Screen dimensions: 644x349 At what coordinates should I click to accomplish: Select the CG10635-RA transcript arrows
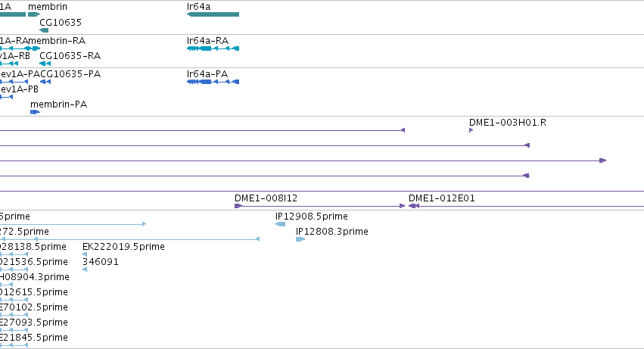(45, 64)
